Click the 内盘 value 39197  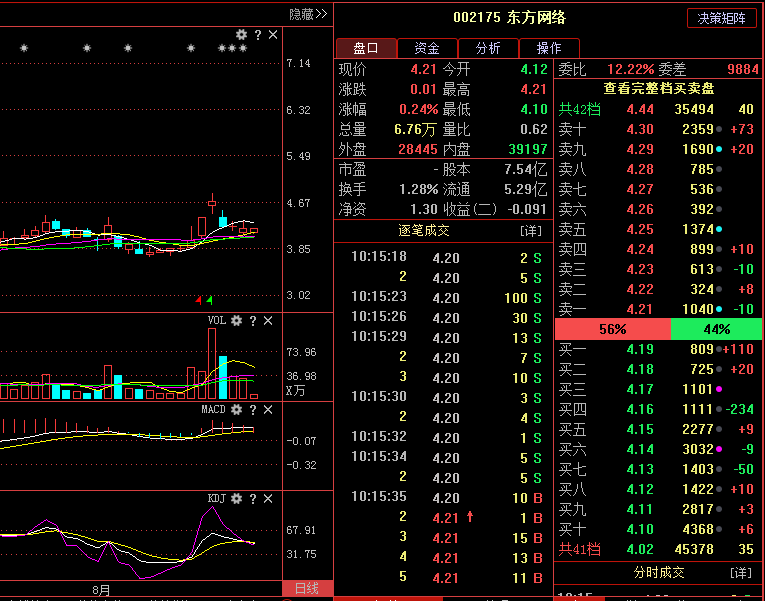(x=528, y=149)
